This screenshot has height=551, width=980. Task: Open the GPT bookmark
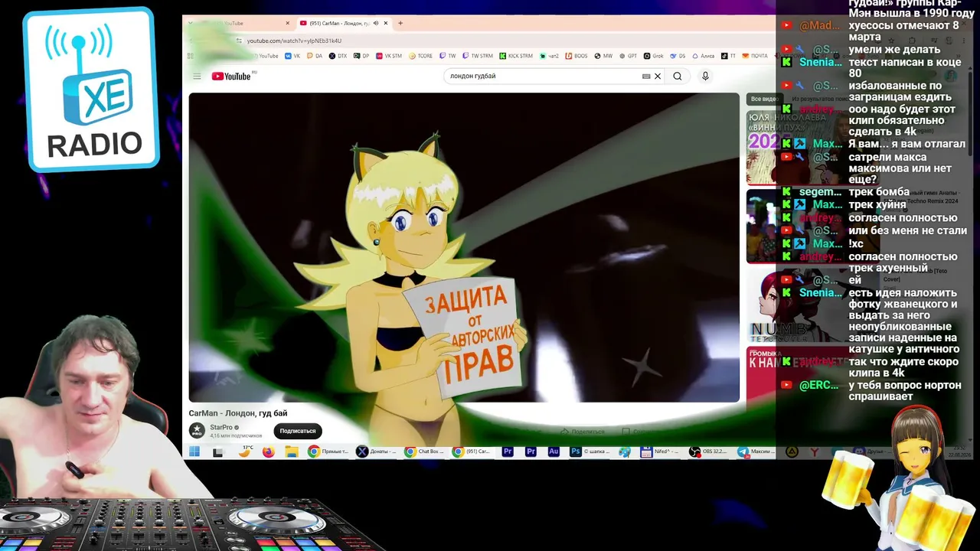[628, 56]
